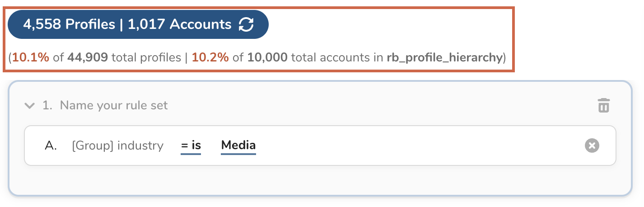Click the 10.2% accounts percentage
Viewport: 644px width, 207px height.
210,58
